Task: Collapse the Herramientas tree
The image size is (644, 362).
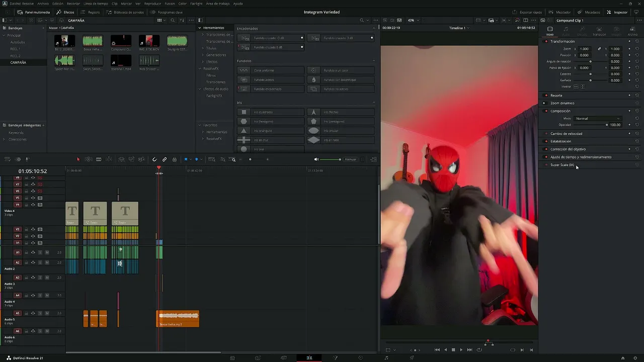Action: point(200,28)
